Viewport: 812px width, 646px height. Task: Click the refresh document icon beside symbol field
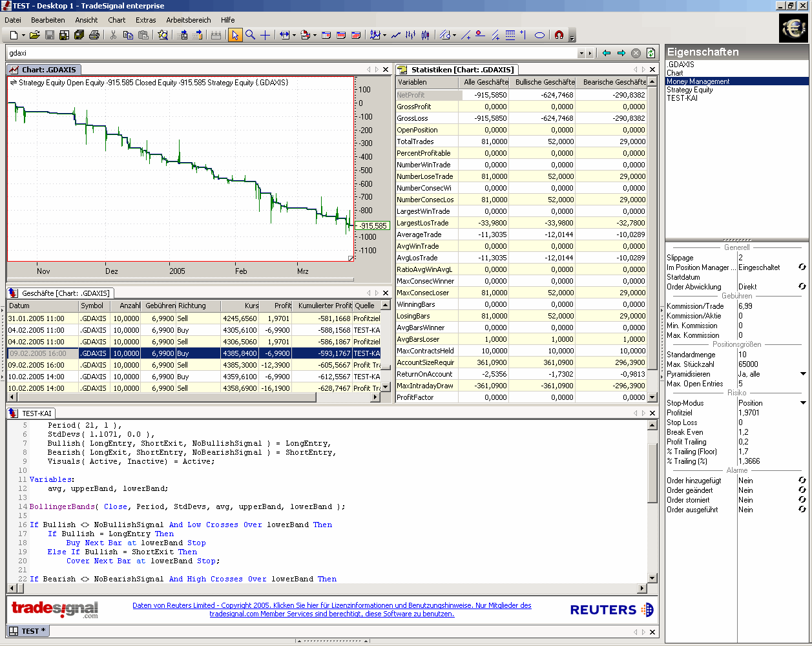[x=651, y=53]
